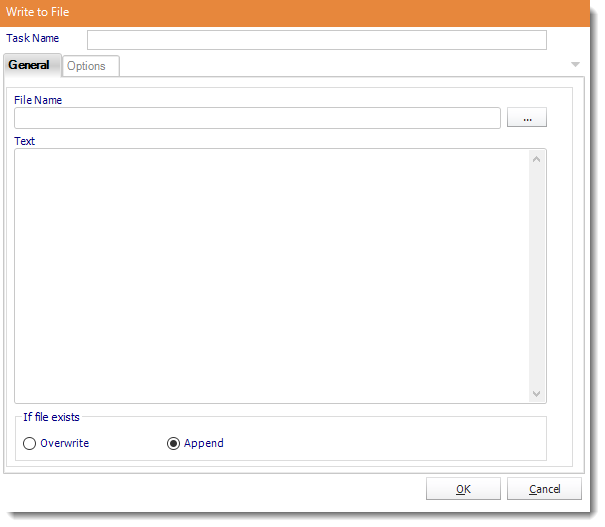The width and height of the screenshot is (605, 527).
Task: Select the Append radio button
Action: pyautogui.click(x=173, y=444)
